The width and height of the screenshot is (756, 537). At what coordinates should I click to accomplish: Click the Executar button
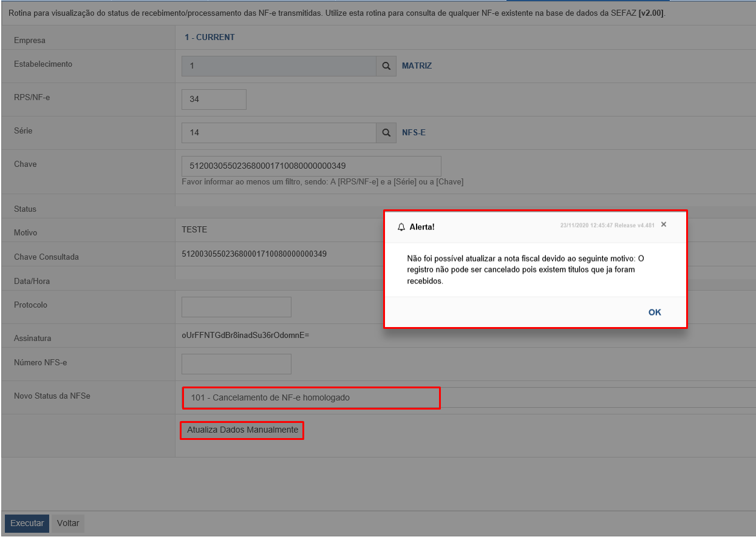coord(27,523)
